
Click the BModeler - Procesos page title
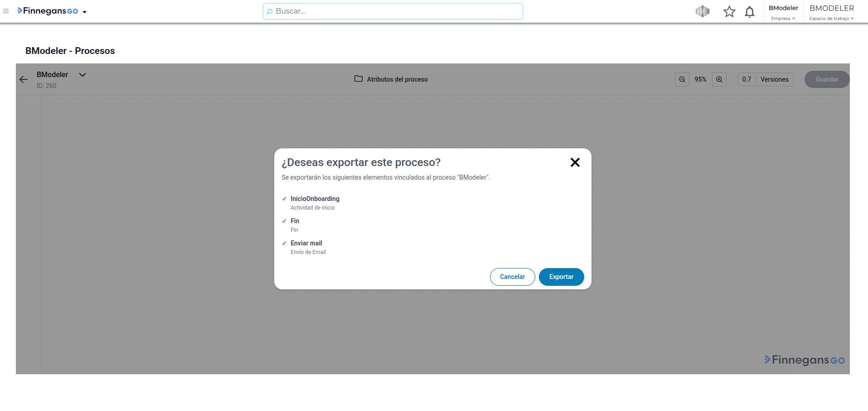click(x=70, y=51)
